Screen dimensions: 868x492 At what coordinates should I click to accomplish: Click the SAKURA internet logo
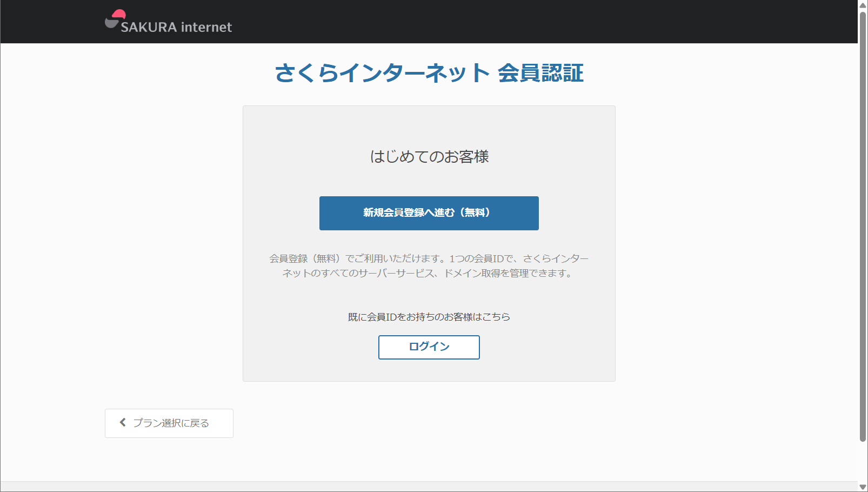168,22
